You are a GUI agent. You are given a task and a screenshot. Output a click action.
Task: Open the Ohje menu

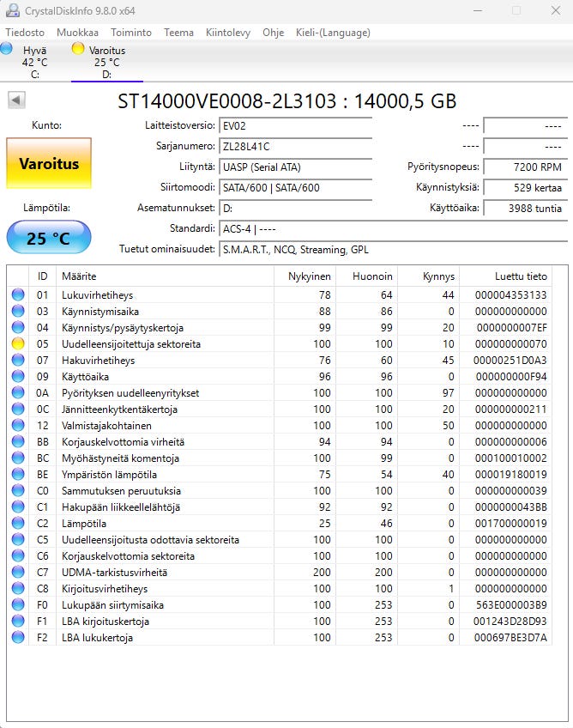coord(274,33)
